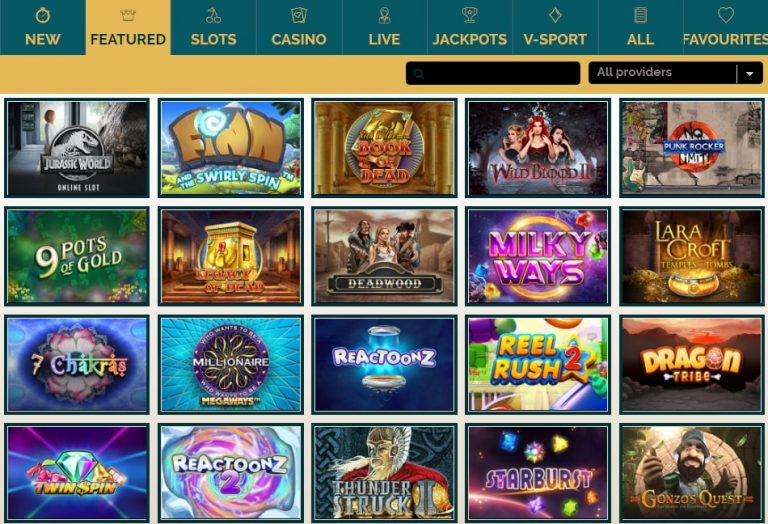
Task: Click the heart icon above FAVOURITES
Action: 725,15
